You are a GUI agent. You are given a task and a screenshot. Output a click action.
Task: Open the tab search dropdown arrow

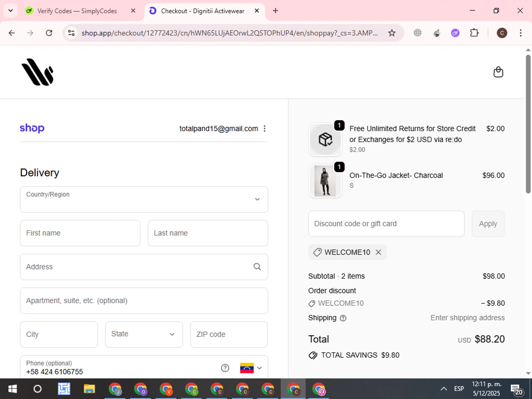11,11
